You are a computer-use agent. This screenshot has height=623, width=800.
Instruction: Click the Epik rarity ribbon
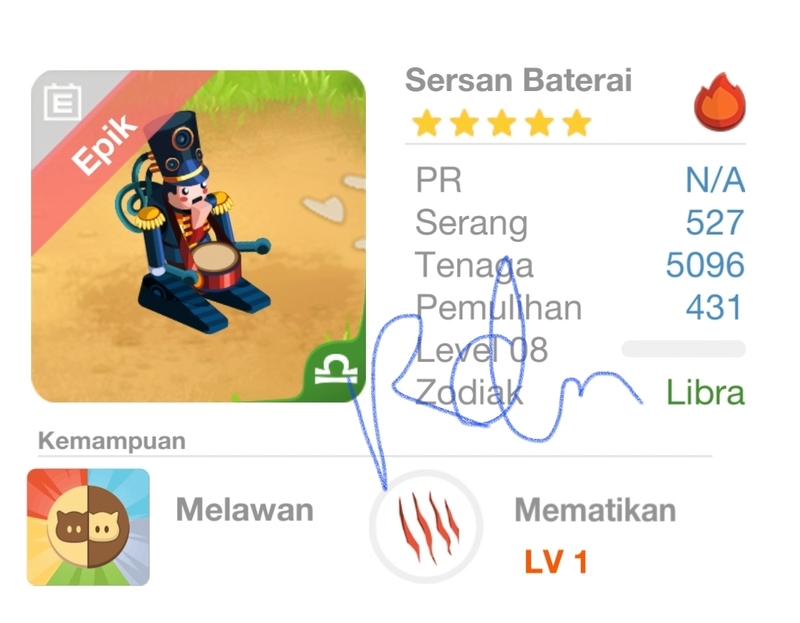[104, 145]
